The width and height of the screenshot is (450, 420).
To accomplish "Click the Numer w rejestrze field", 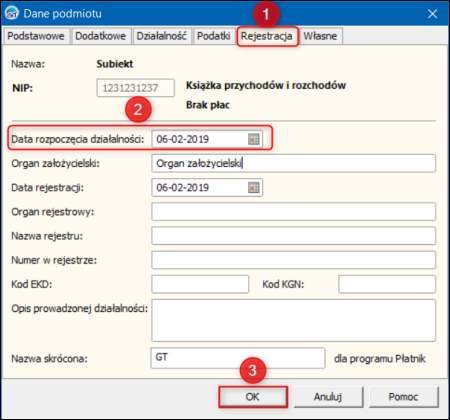I will tap(293, 260).
